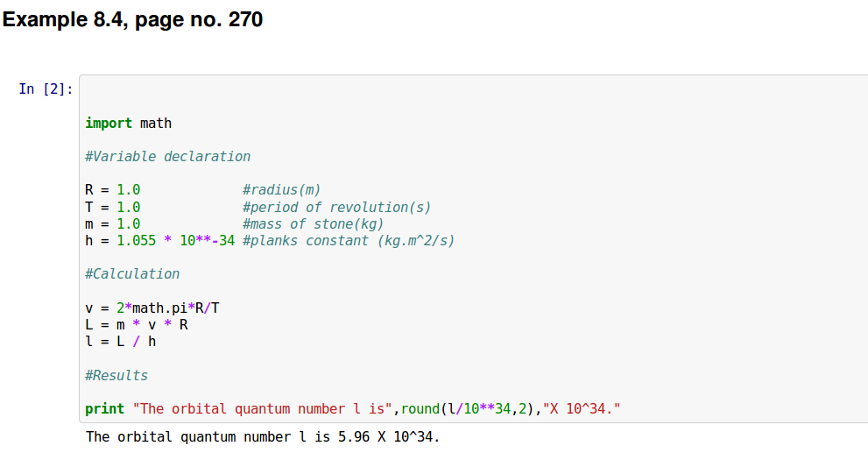Click the "l = L / h" line
This screenshot has width=868, height=453.
point(120,341)
